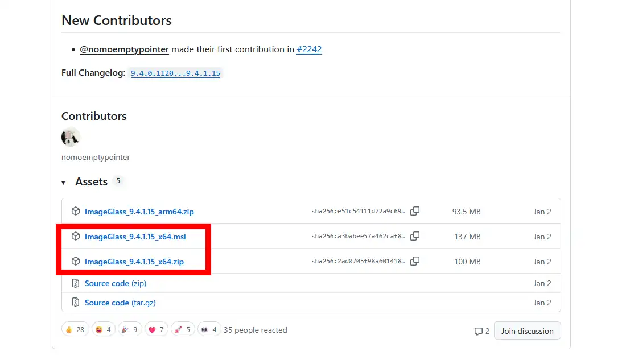Screen dimensions: 626x364
Task: Click the Join discussion button
Action: pyautogui.click(x=527, y=331)
